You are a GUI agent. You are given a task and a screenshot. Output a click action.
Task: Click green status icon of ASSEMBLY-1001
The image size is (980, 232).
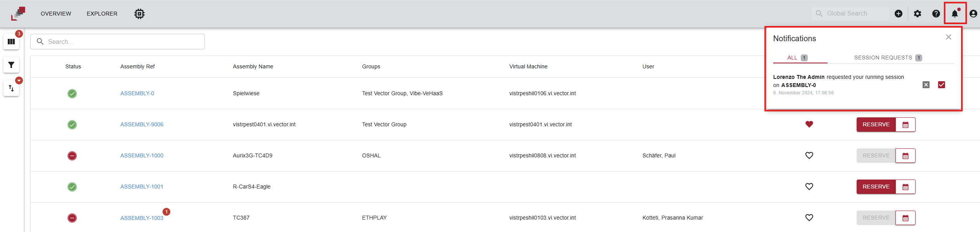pos(72,187)
